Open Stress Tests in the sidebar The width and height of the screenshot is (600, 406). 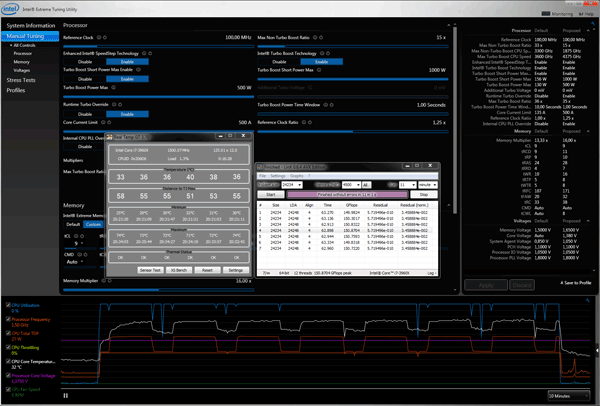pos(21,80)
